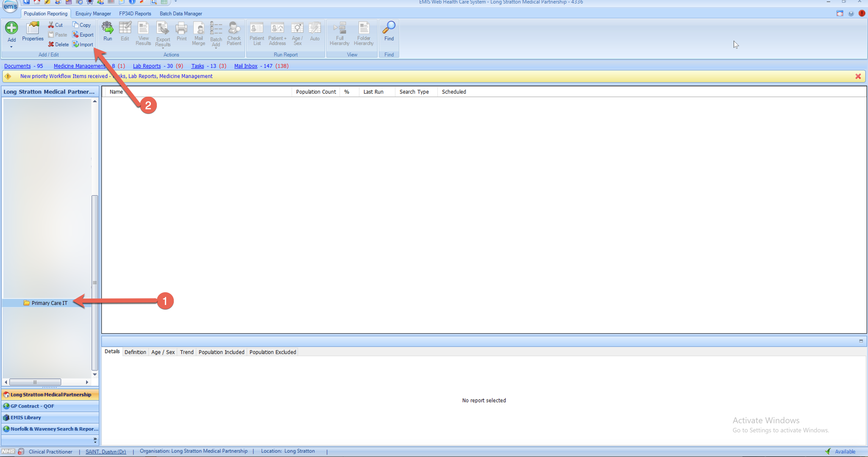The image size is (868, 457).
Task: Expand the navigation pane overflow chevron
Action: pos(95,440)
